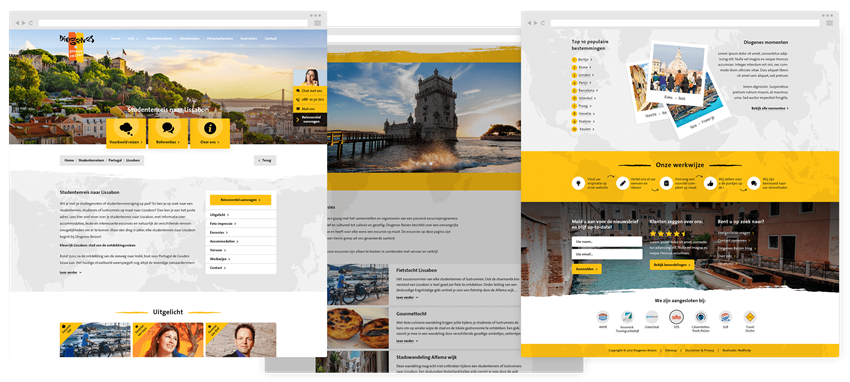The width and height of the screenshot is (850, 382).
Task: Expand the Lees verder link under Studentenreis text
Action: (x=70, y=273)
